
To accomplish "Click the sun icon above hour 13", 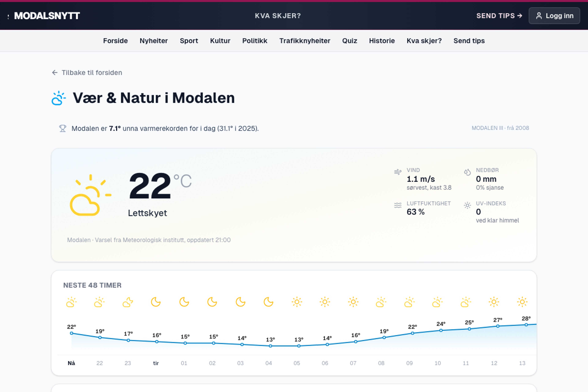I will [x=522, y=302].
